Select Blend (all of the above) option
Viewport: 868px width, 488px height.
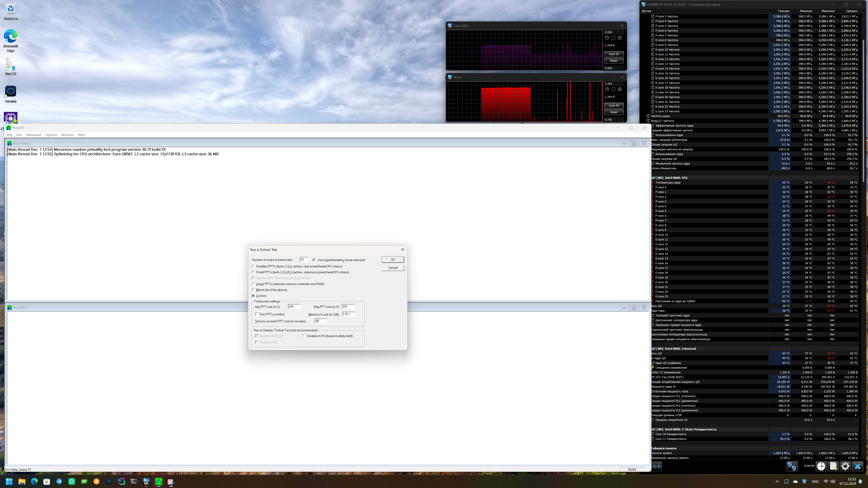pyautogui.click(x=253, y=290)
